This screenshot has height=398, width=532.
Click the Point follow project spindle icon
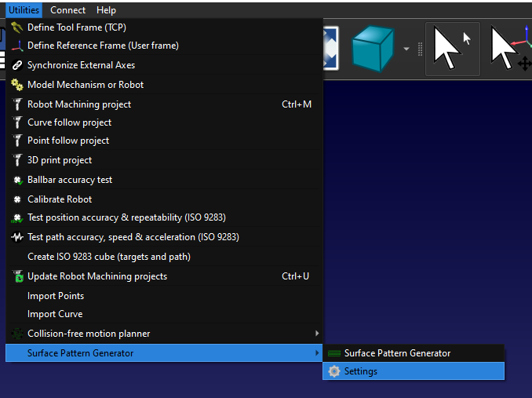(x=17, y=141)
